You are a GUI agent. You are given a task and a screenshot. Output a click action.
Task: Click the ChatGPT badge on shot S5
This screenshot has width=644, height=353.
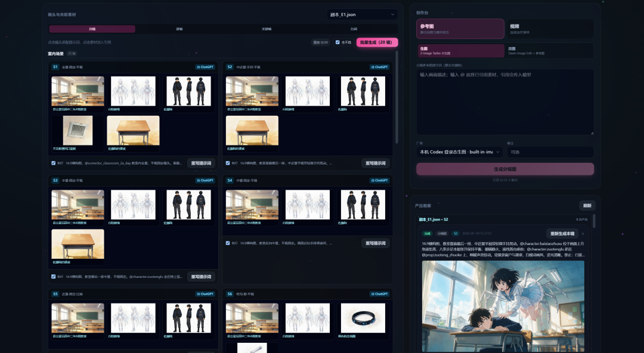205,294
